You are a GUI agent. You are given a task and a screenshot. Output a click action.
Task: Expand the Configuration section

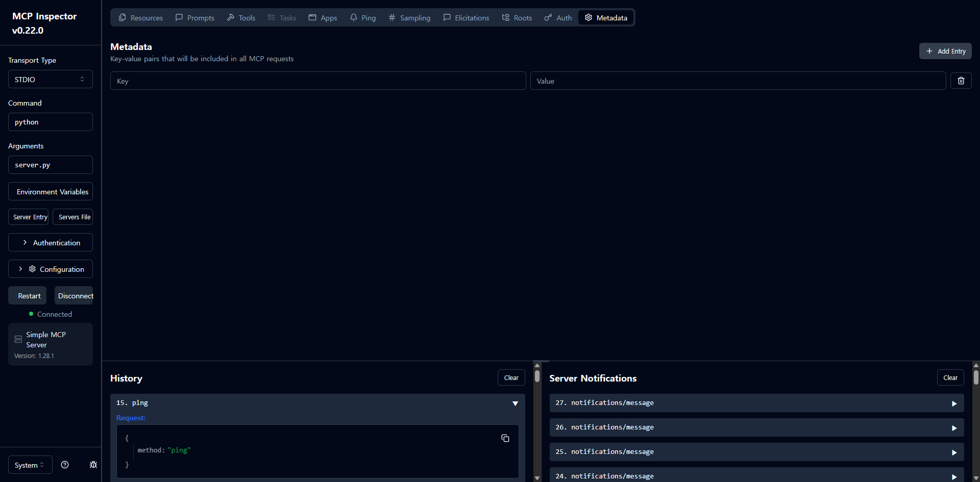click(x=50, y=269)
